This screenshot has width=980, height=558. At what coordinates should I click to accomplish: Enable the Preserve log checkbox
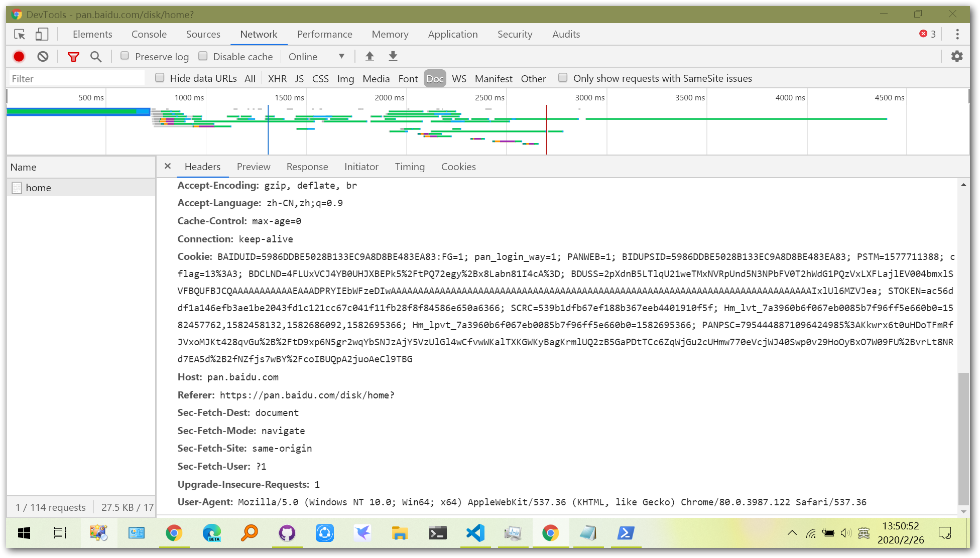coord(125,56)
